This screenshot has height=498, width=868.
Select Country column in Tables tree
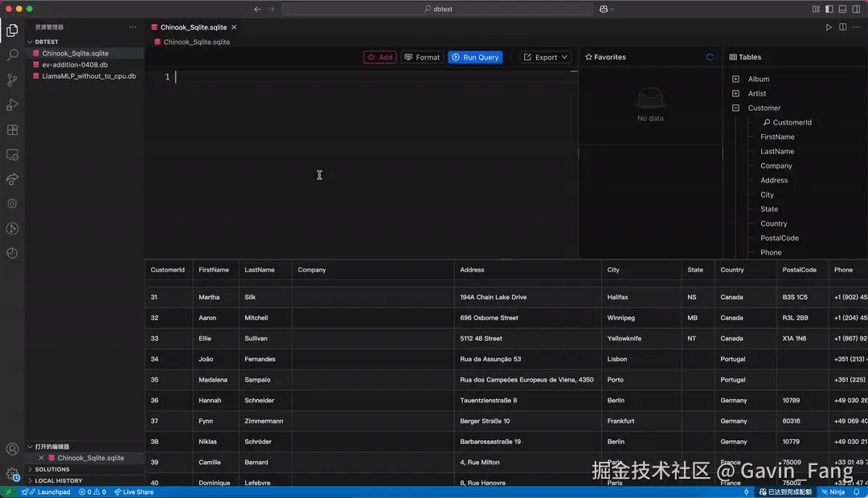coord(773,223)
